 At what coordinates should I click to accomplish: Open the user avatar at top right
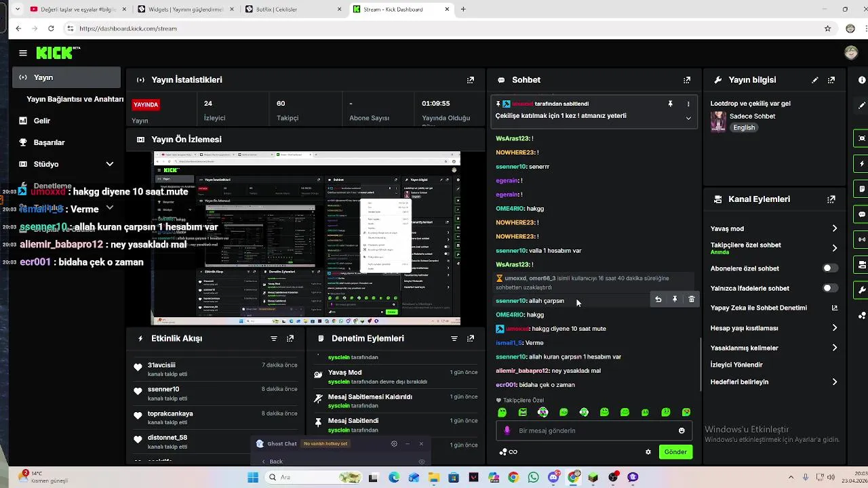(x=851, y=53)
